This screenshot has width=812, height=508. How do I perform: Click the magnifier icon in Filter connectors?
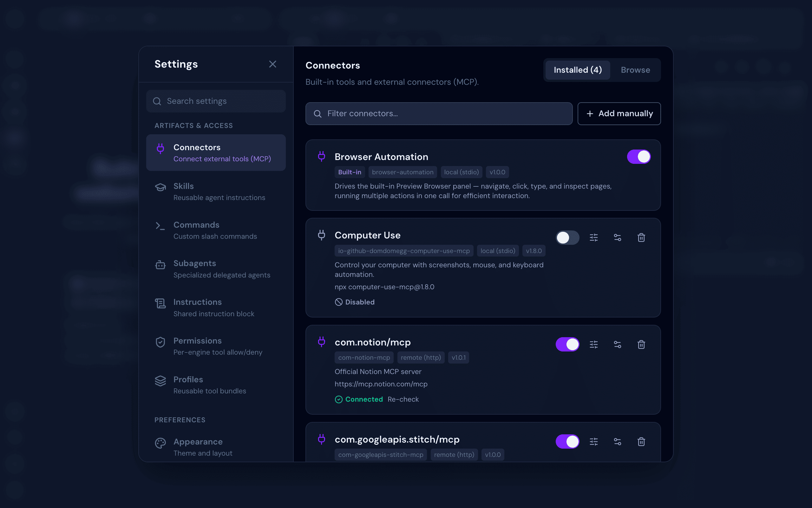(318, 114)
